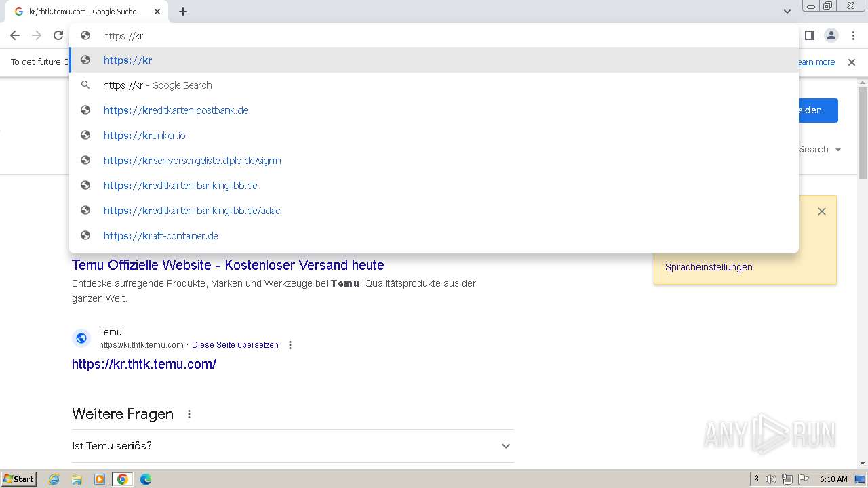Toggle the browser side panel icon

809,35
